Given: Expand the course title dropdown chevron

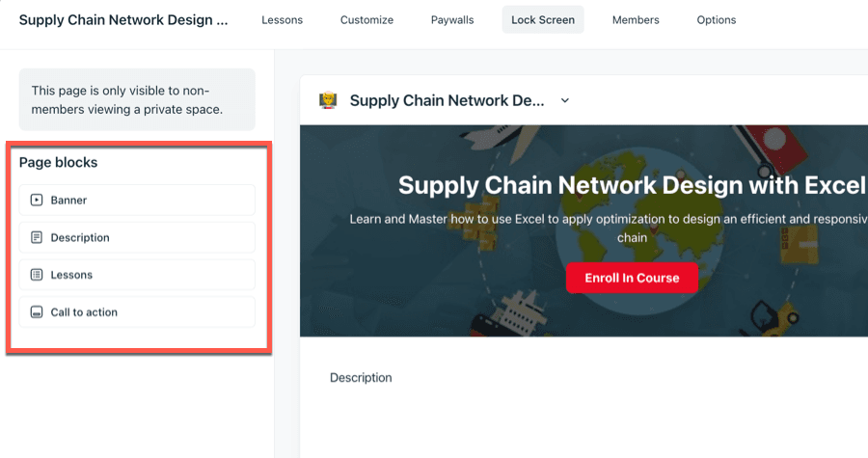Looking at the screenshot, I should (x=565, y=100).
